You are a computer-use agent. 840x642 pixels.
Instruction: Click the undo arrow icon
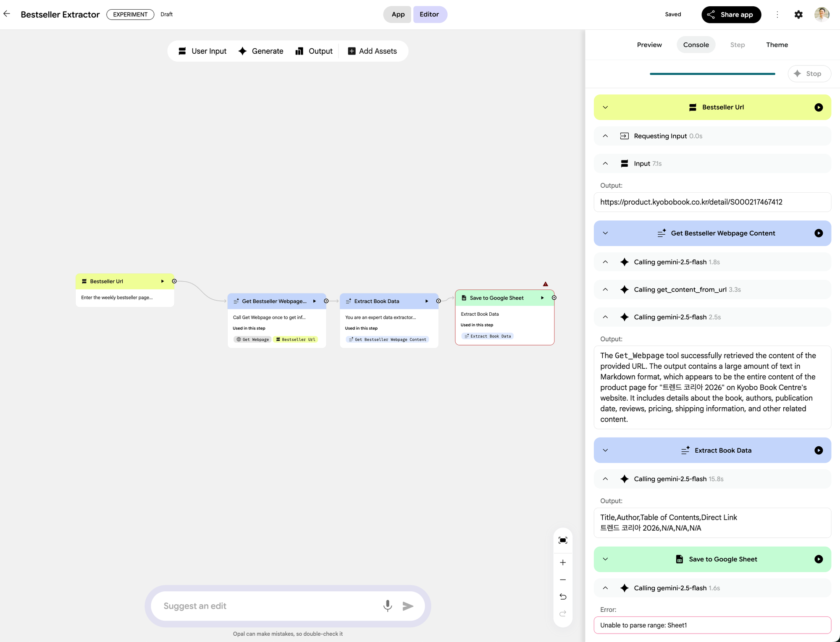click(563, 597)
